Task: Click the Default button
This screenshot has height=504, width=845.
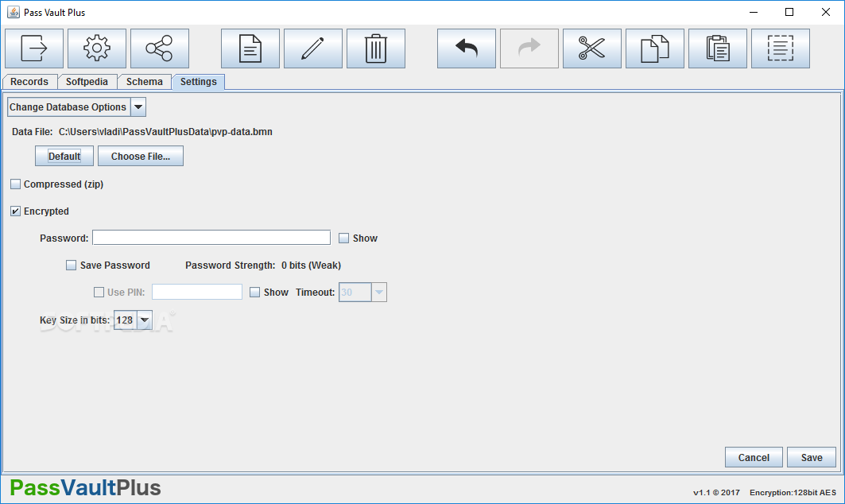Action: pyautogui.click(x=64, y=157)
